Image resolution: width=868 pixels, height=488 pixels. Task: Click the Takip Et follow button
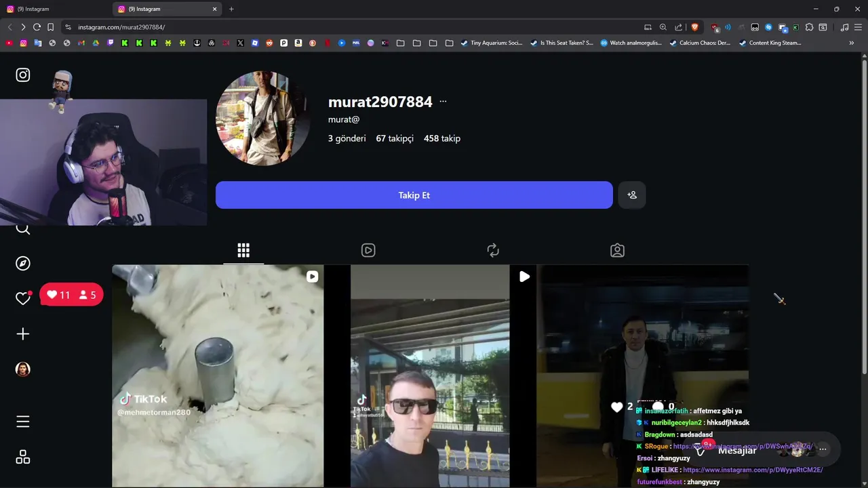click(x=414, y=195)
